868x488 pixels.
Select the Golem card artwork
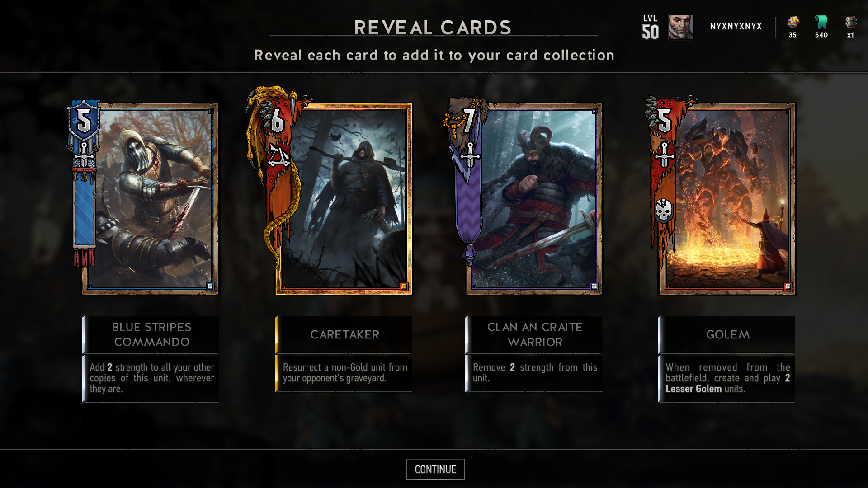(x=727, y=199)
